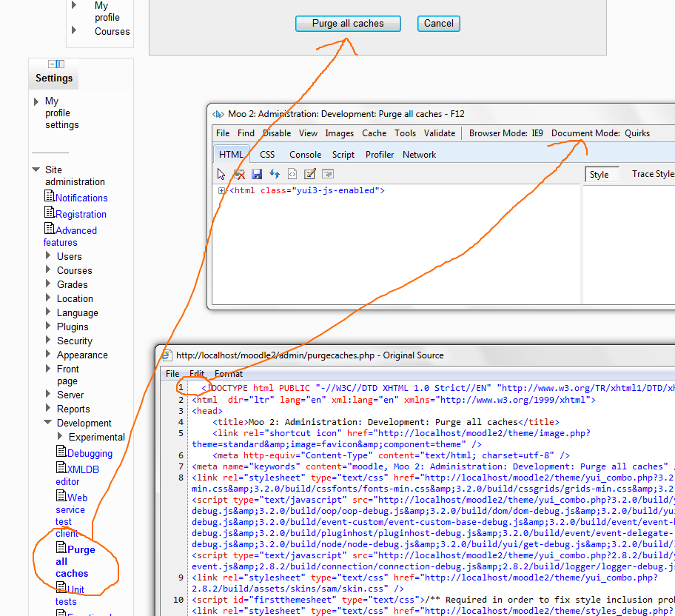Click the refresh blue arrows icon
The width and height of the screenshot is (675, 616).
click(x=275, y=174)
